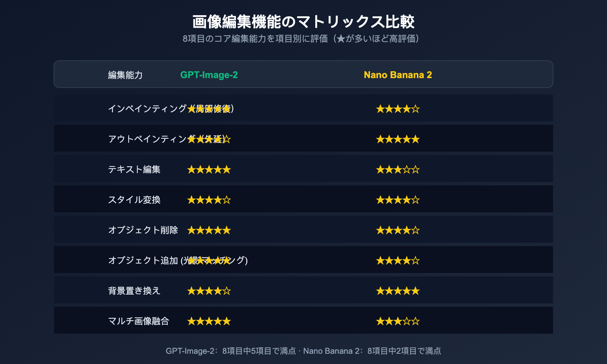The height and width of the screenshot is (364, 607).
Task: Click GPT-Image-2 stars for マルチ画像融合
Action: (209, 321)
